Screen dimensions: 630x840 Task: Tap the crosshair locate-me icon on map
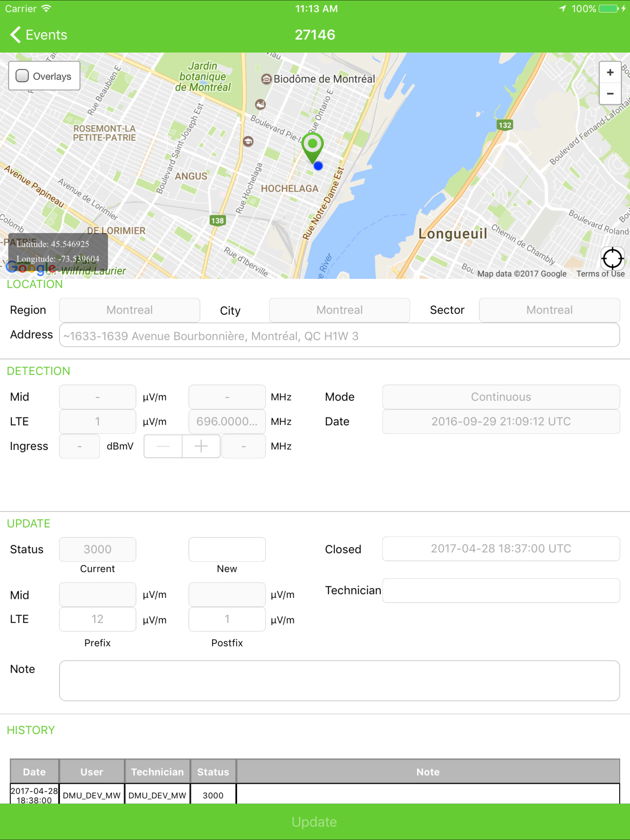click(x=612, y=259)
